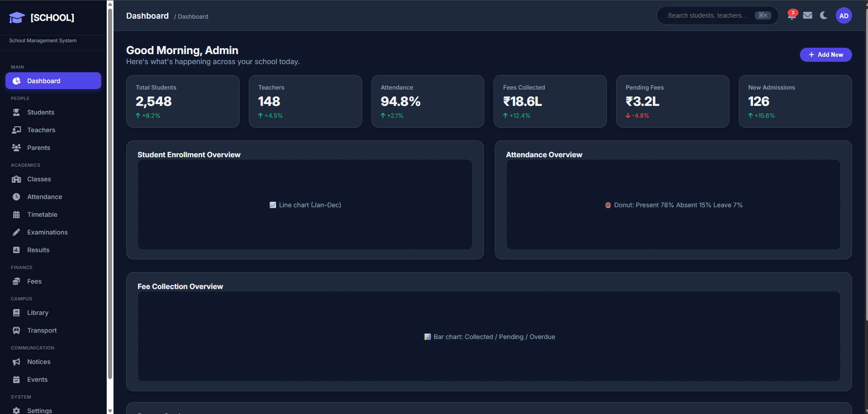This screenshot has width=868, height=414.
Task: Click the ⌘K shortcut badge
Action: 763,15
